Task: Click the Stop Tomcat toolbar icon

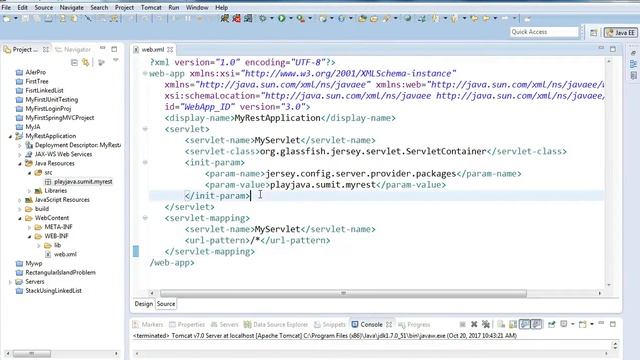Action: point(236,18)
